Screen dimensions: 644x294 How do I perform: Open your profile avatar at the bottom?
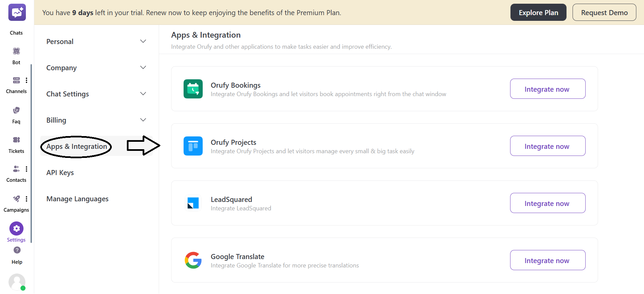pos(17,282)
